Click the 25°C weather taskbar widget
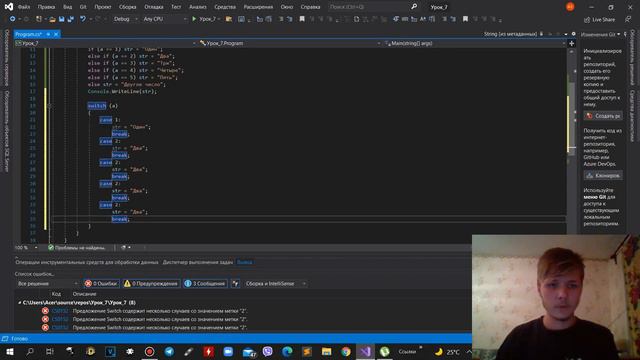 click(x=448, y=351)
